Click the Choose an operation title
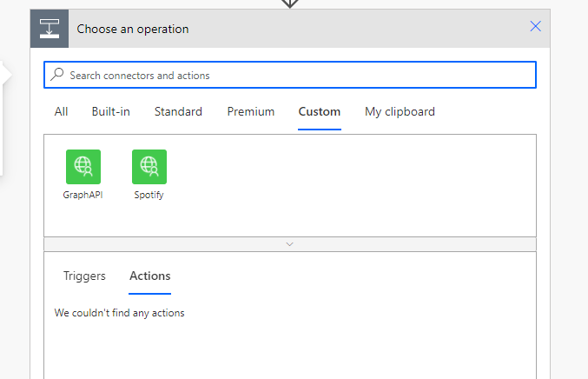 coord(133,30)
